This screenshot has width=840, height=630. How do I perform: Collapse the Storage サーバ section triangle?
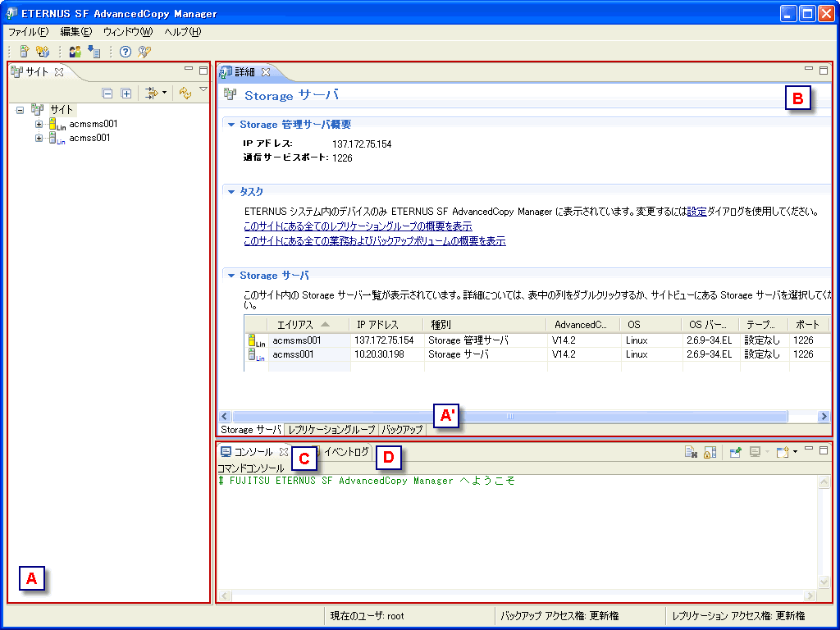(231, 276)
